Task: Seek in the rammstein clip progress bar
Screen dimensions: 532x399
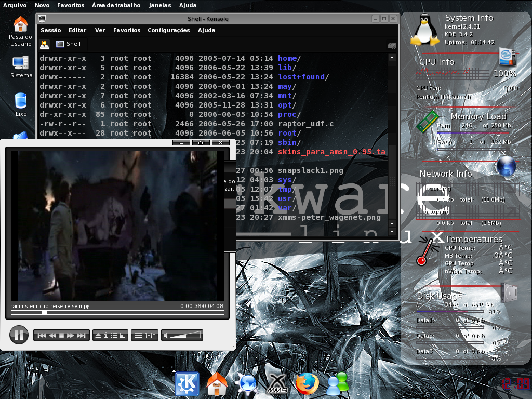Action: coord(117,312)
